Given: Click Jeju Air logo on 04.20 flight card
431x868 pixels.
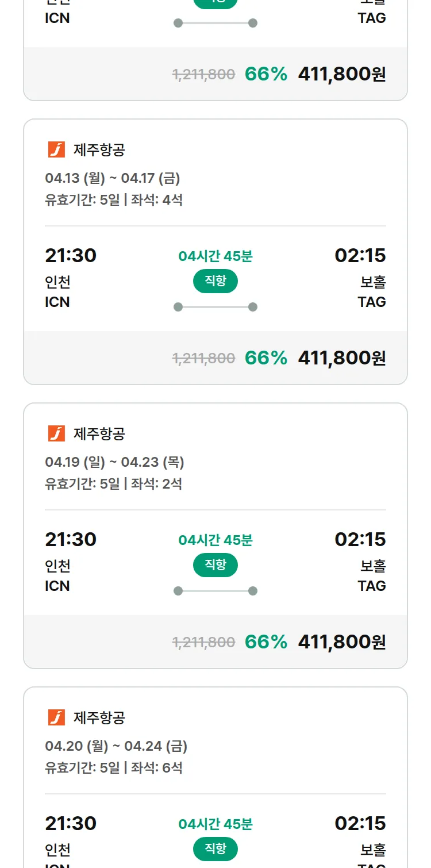Looking at the screenshot, I should (56, 717).
